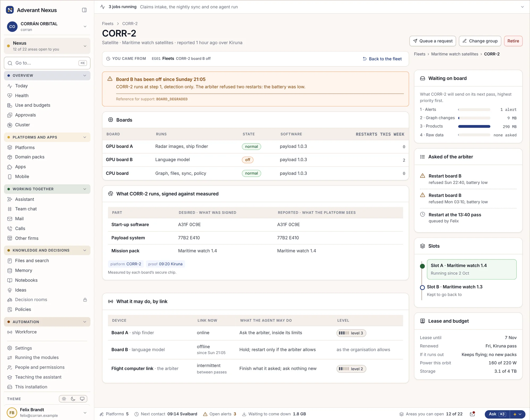Switch to light theme
Image resolution: width=530 pixels, height=420 pixels.
(64, 399)
